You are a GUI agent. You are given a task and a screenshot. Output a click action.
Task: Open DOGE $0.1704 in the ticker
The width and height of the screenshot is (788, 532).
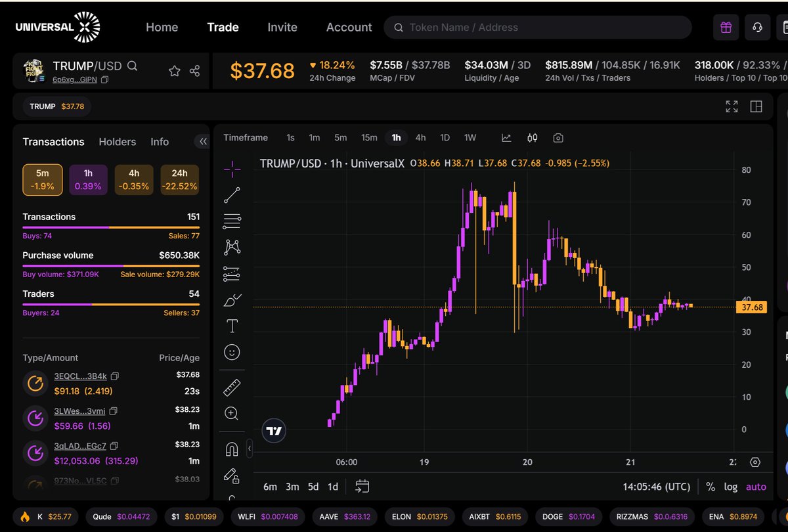[x=568, y=516]
